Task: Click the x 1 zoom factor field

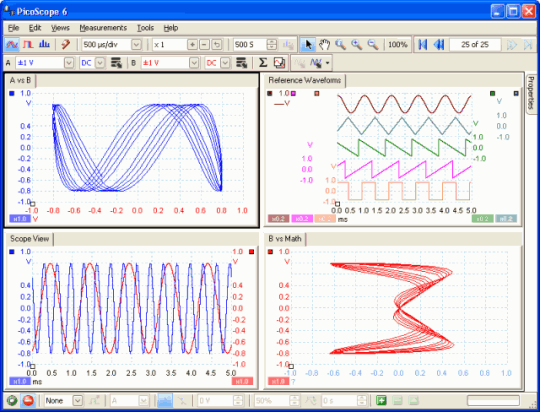Action: coord(169,44)
